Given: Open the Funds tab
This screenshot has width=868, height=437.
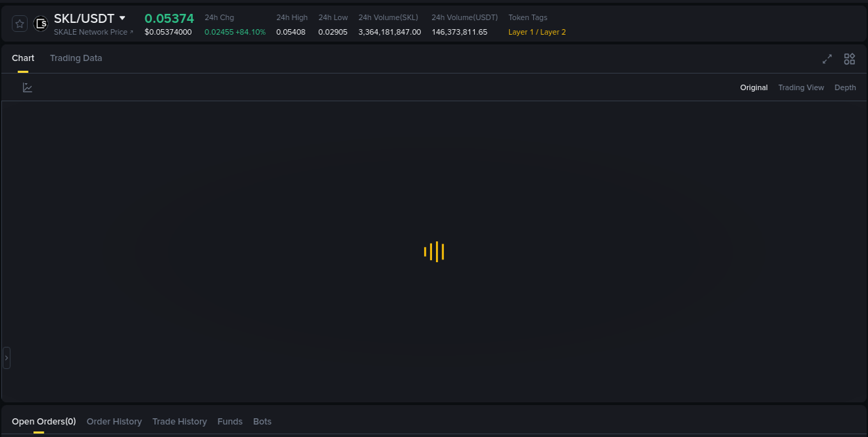Looking at the screenshot, I should coord(230,421).
